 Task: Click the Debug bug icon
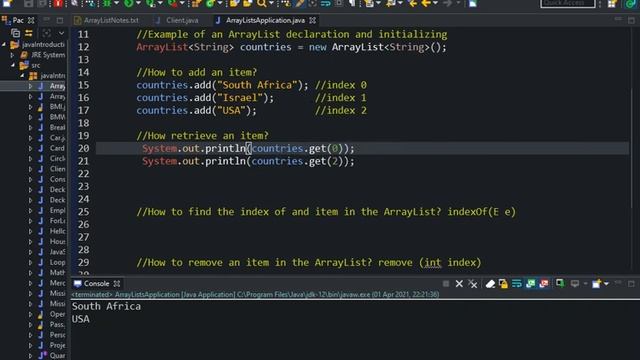[x=107, y=4]
